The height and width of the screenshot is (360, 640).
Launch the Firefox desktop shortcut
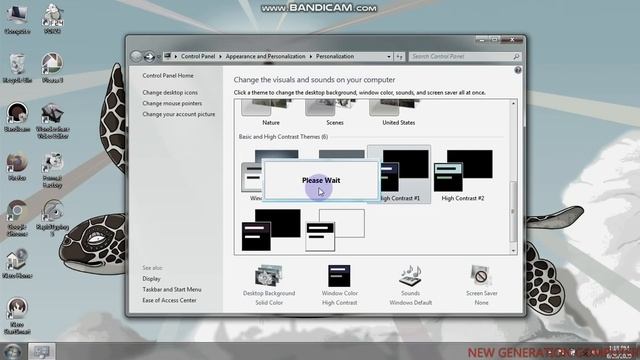pos(17,167)
